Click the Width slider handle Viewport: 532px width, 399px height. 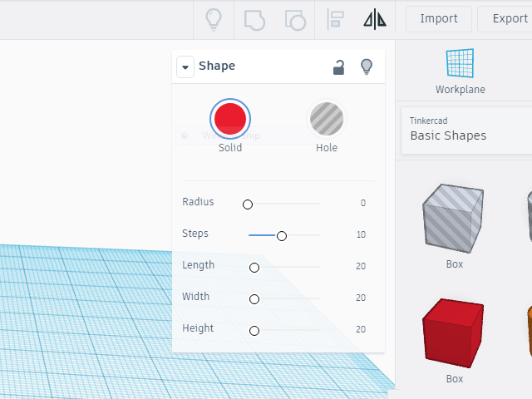coord(254,299)
